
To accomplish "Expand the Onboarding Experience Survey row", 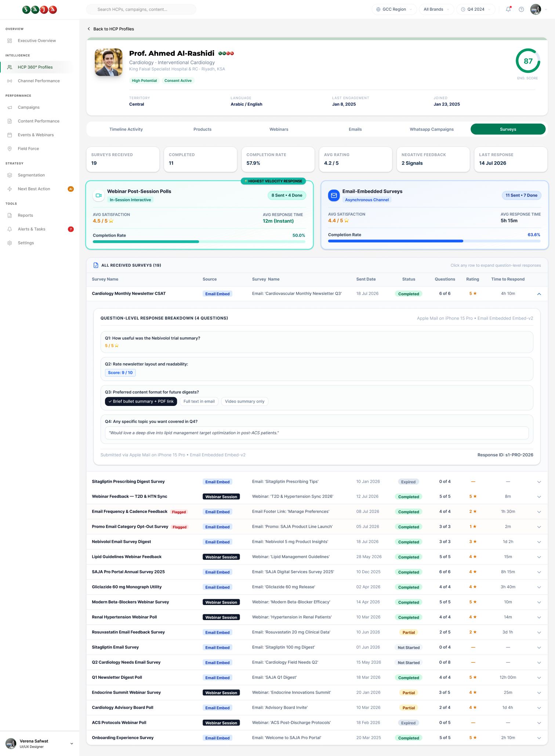I will tap(539, 738).
